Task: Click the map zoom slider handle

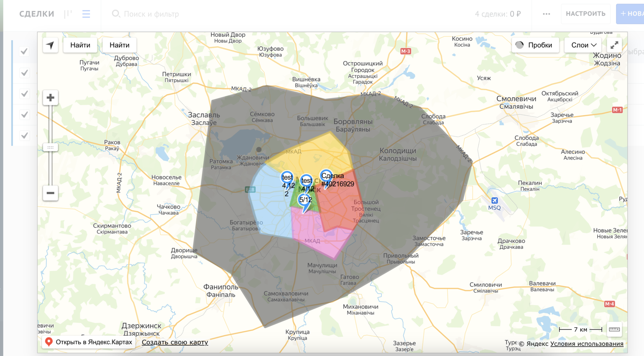Action: [x=50, y=147]
